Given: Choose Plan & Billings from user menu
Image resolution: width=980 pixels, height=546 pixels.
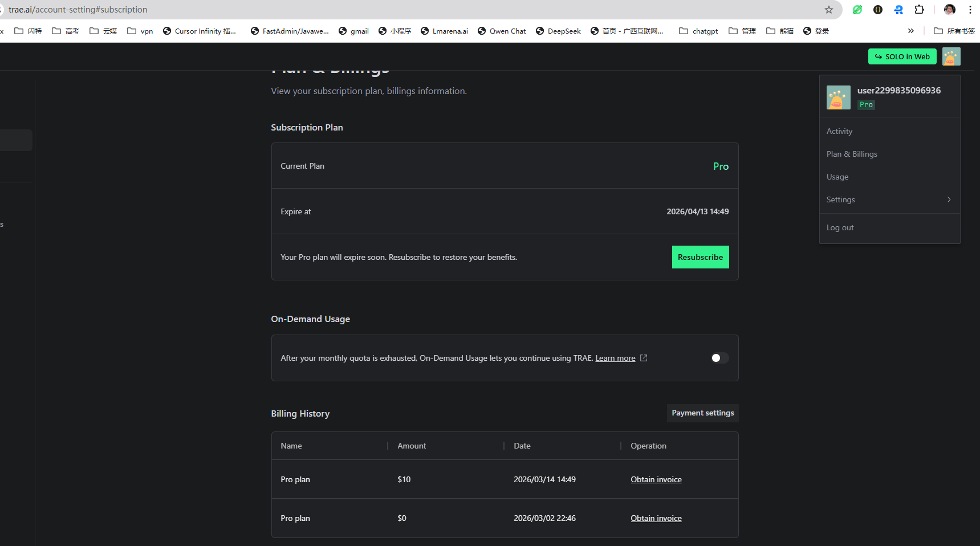Looking at the screenshot, I should 852,154.
